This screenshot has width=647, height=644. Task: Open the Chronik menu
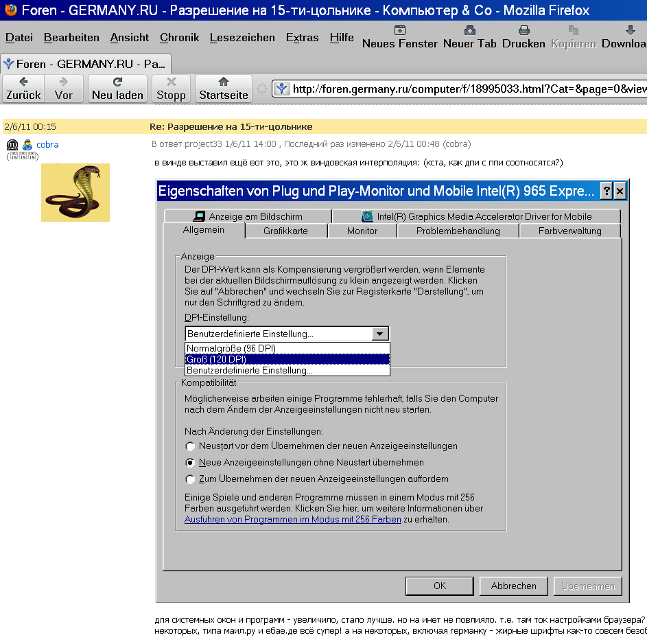(x=180, y=38)
